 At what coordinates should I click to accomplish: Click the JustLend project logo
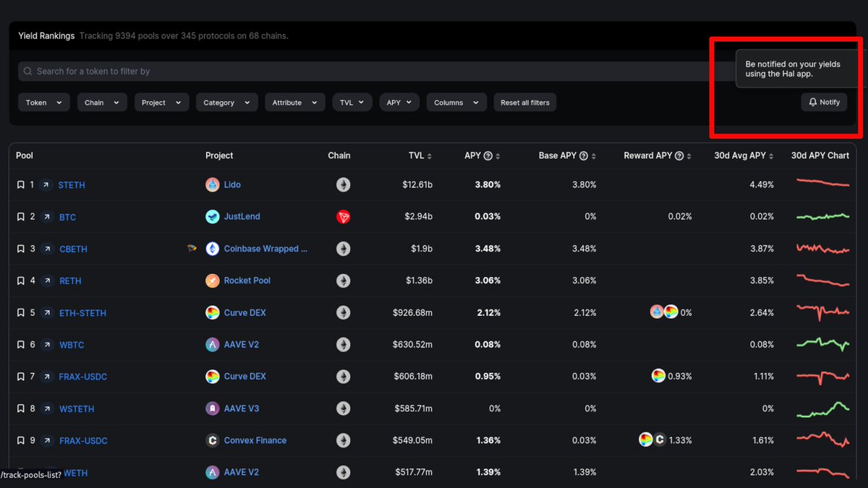click(212, 217)
